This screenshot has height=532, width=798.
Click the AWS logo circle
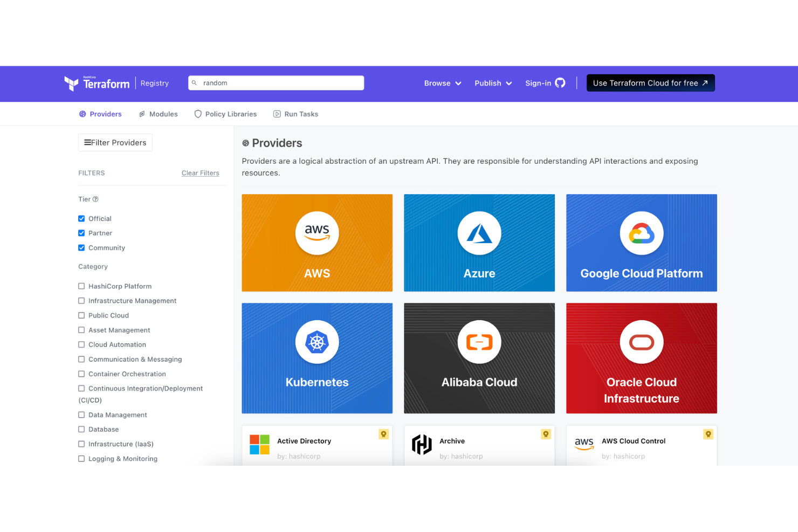(x=317, y=233)
